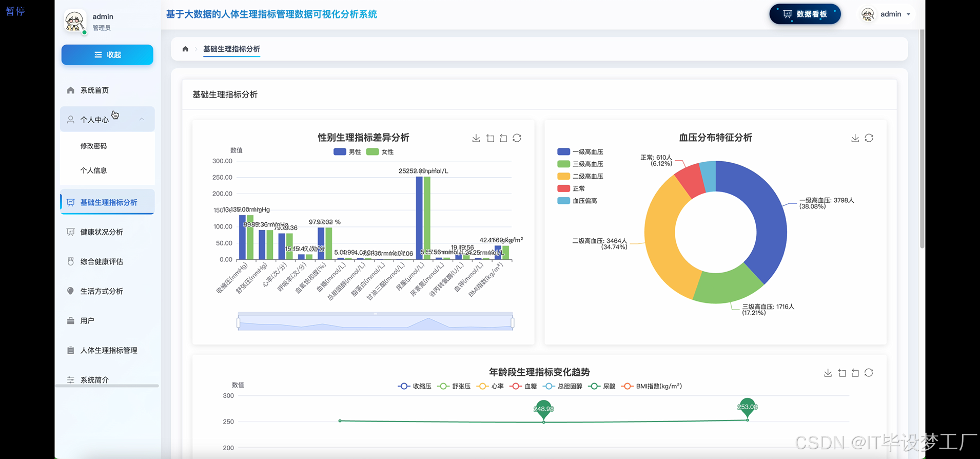This screenshot has height=459, width=980.
Task: Download the gender indicator chart image
Action: pos(476,138)
